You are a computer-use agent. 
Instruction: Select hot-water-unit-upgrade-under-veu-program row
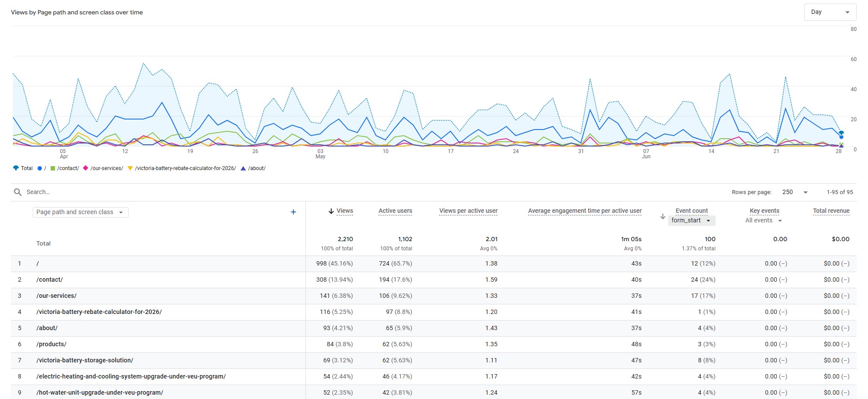(433, 392)
